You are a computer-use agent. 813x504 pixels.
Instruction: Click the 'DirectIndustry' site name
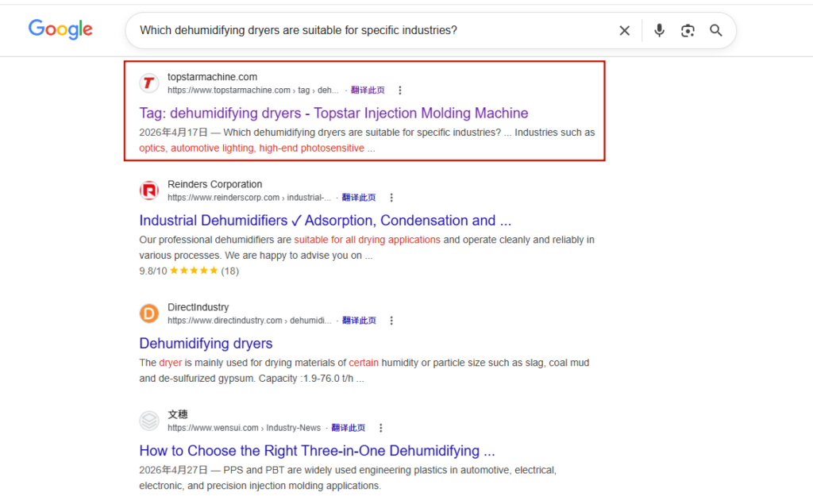point(198,307)
